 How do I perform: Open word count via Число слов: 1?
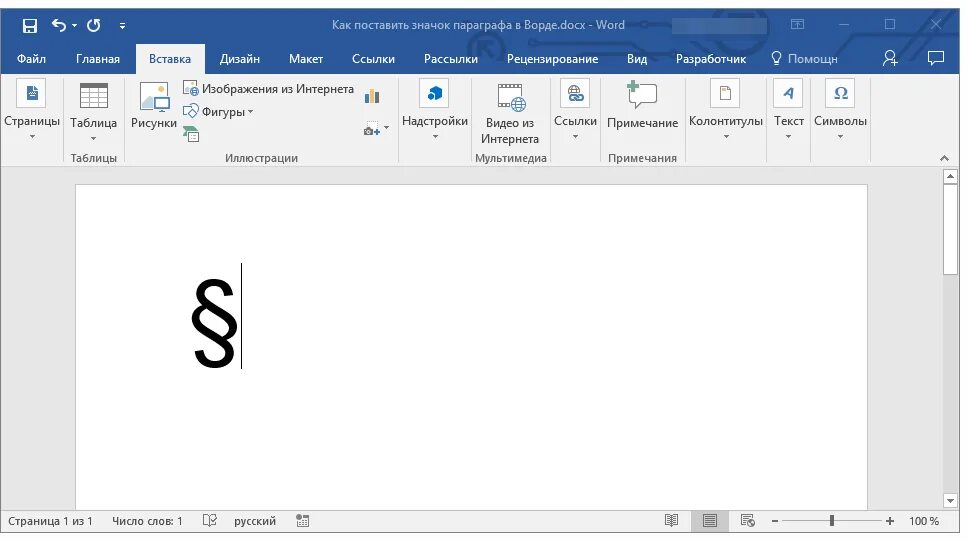[x=147, y=521]
